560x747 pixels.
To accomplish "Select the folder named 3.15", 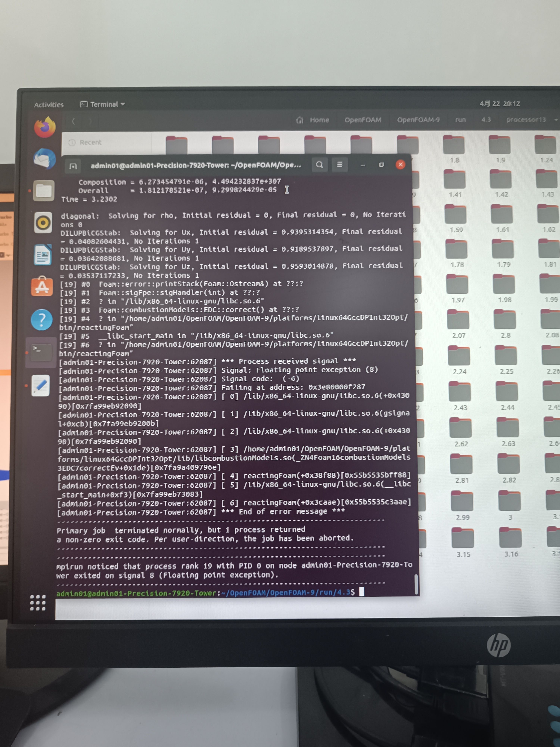I will (x=463, y=542).
